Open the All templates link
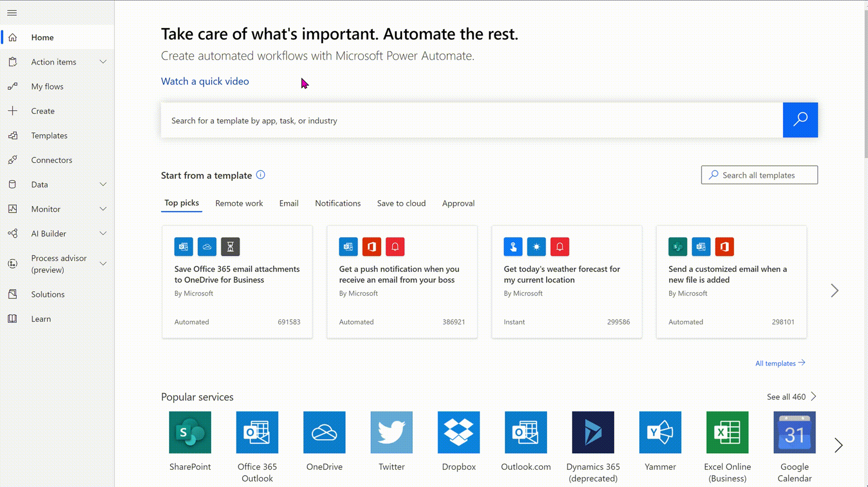The image size is (868, 487). point(780,363)
